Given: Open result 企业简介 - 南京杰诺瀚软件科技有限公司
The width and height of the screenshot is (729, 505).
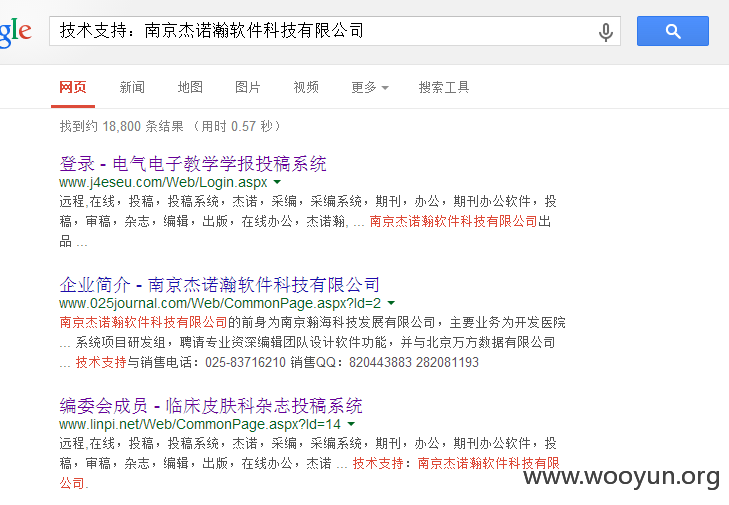Looking at the screenshot, I should click(219, 285).
